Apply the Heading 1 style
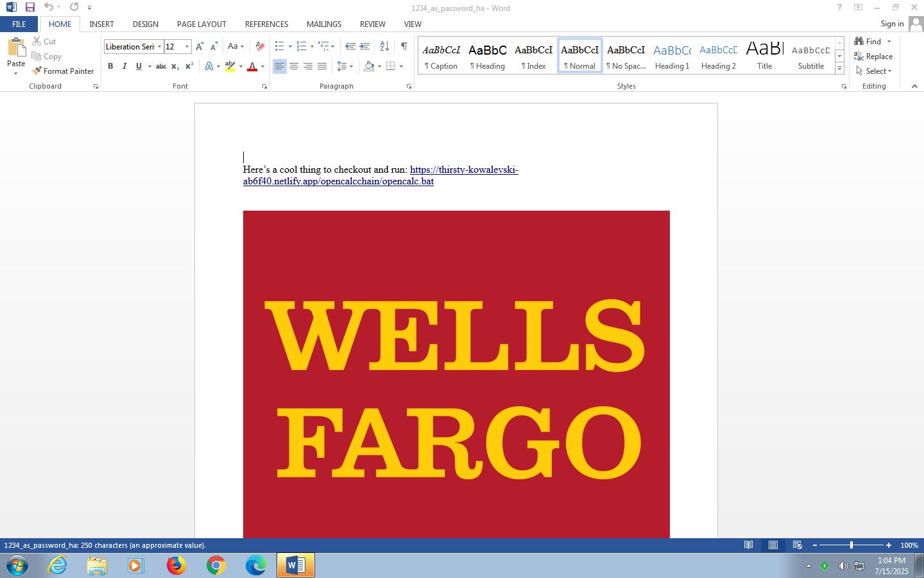The image size is (924, 578). pyautogui.click(x=672, y=56)
